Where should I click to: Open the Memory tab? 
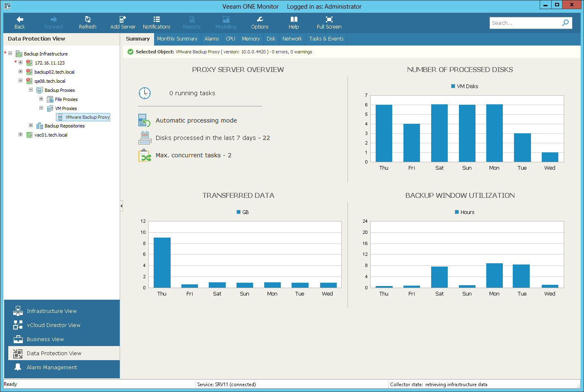coord(251,39)
